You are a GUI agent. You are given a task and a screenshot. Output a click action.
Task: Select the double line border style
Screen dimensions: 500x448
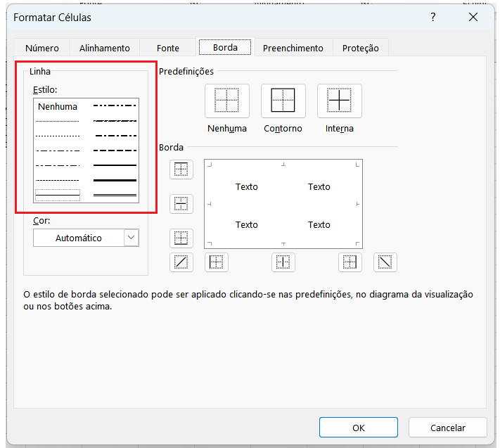[115, 194]
